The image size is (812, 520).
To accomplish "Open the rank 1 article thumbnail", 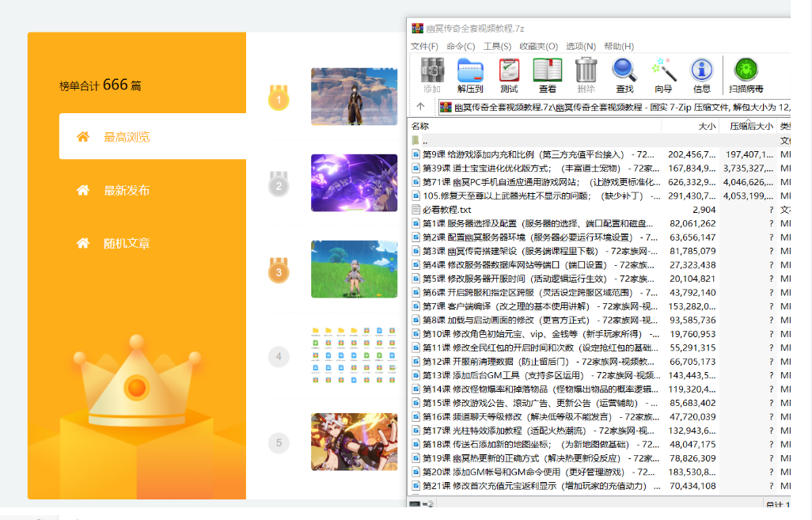I will pos(354,97).
